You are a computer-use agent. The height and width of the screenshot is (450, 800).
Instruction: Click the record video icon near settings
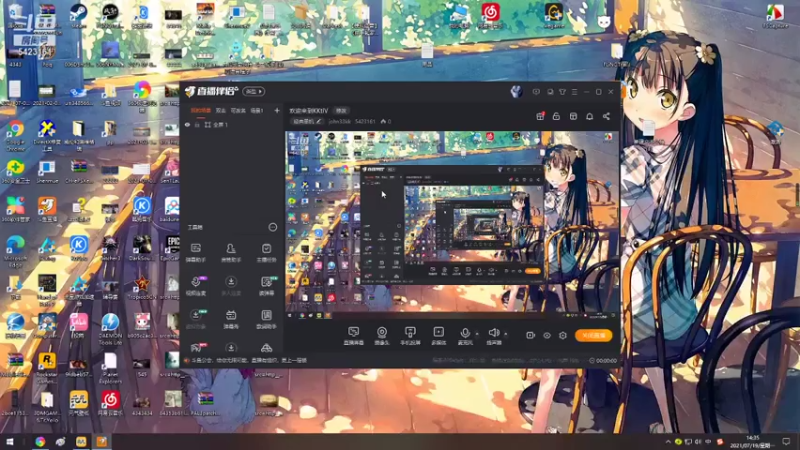(531, 335)
